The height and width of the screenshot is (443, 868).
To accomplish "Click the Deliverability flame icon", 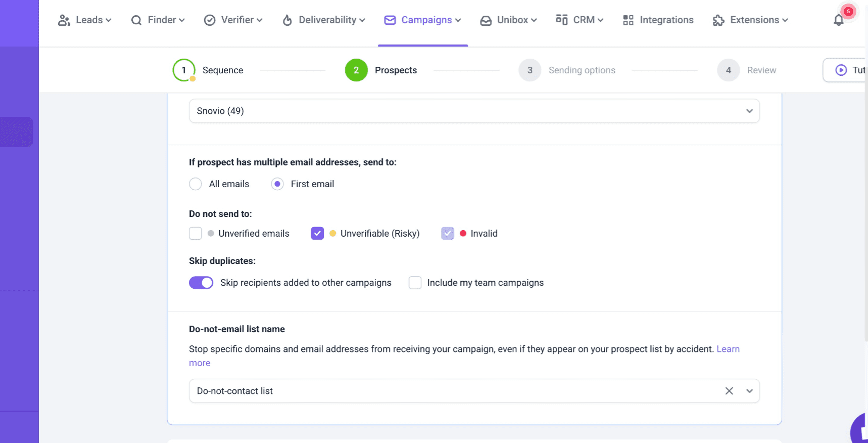I will click(287, 20).
